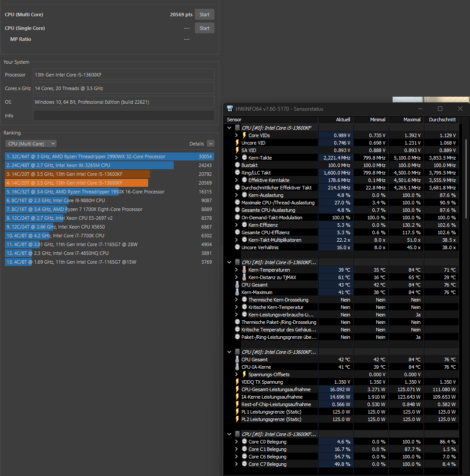Viewport: 470px width, 476px height.
Task: Select the Processor field text
Action: click(124, 75)
